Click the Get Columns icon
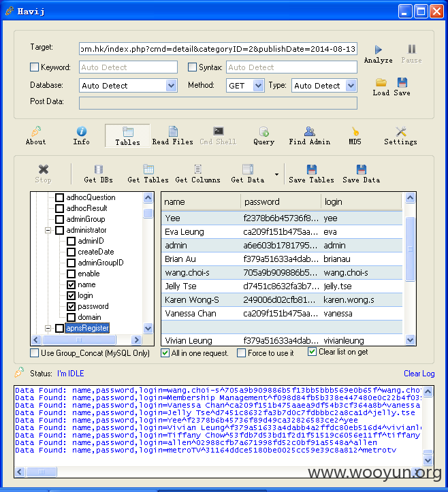Viewport: 448px width, 492px height. [197, 169]
